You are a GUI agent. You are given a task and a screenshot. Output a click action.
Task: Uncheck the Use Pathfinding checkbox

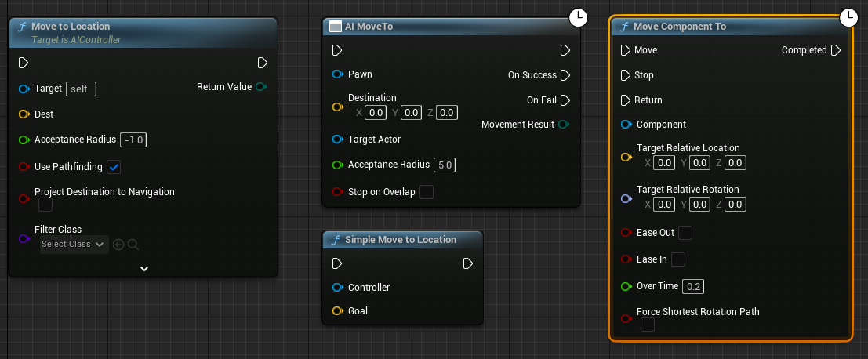tap(114, 166)
